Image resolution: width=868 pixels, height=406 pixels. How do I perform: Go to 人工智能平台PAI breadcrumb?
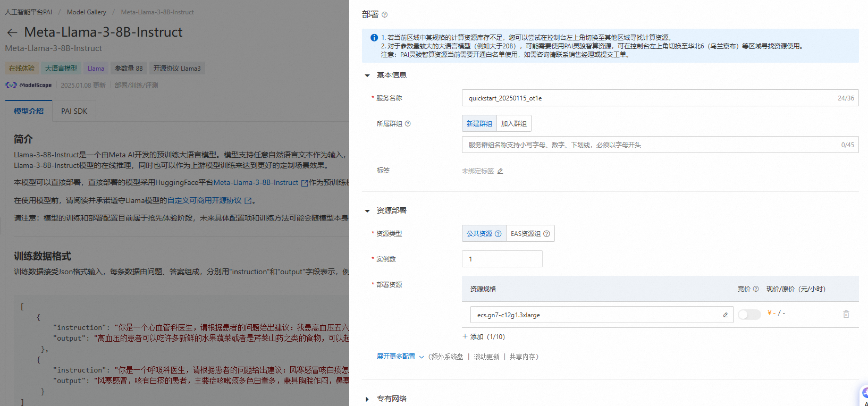click(29, 12)
